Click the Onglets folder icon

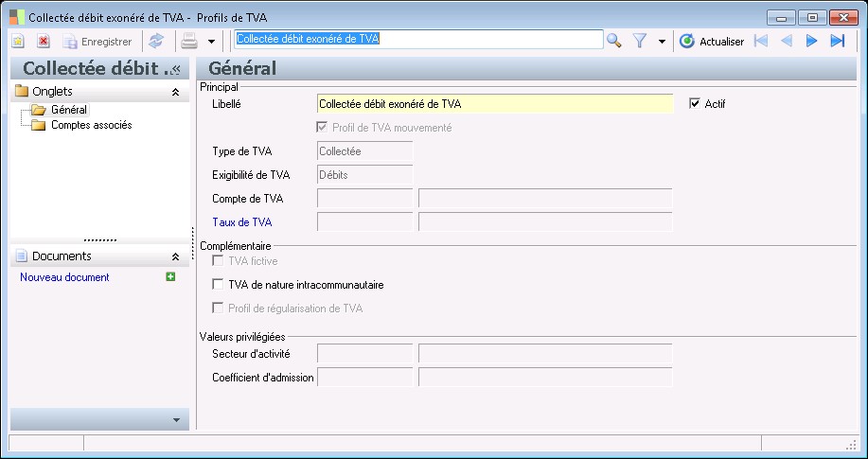tap(22, 92)
